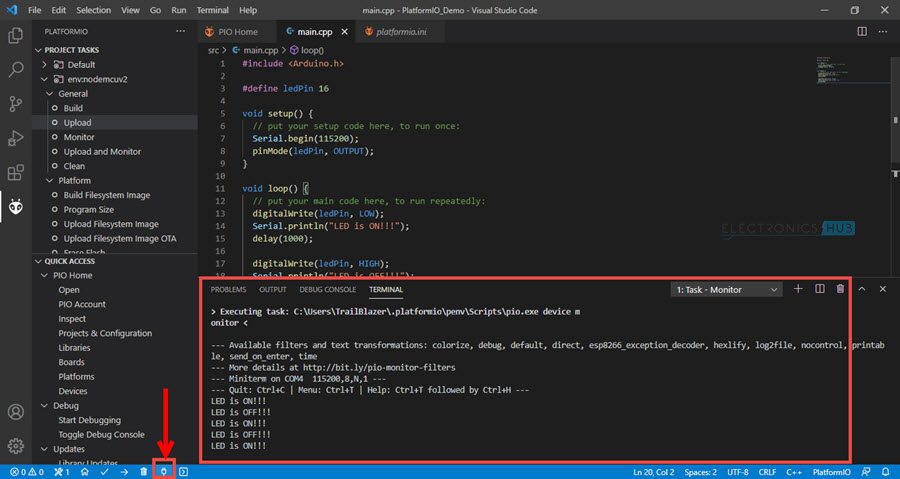Change indentation via Spaces: 2

pos(701,472)
